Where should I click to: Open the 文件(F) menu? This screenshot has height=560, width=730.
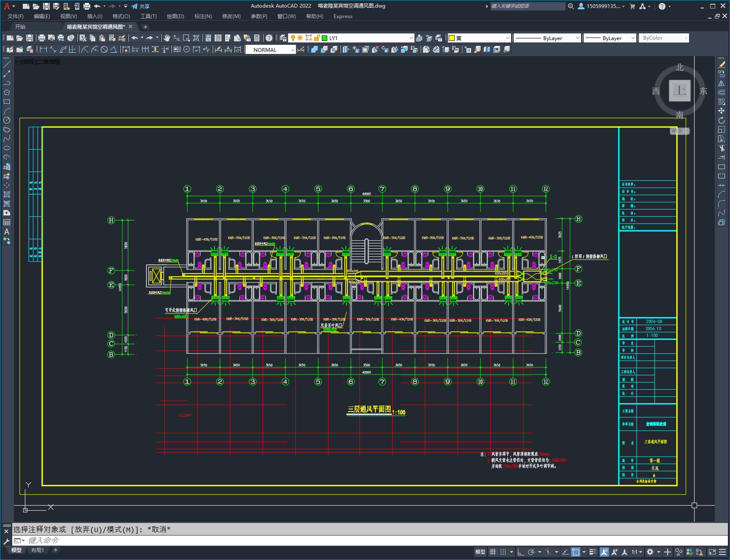16,16
